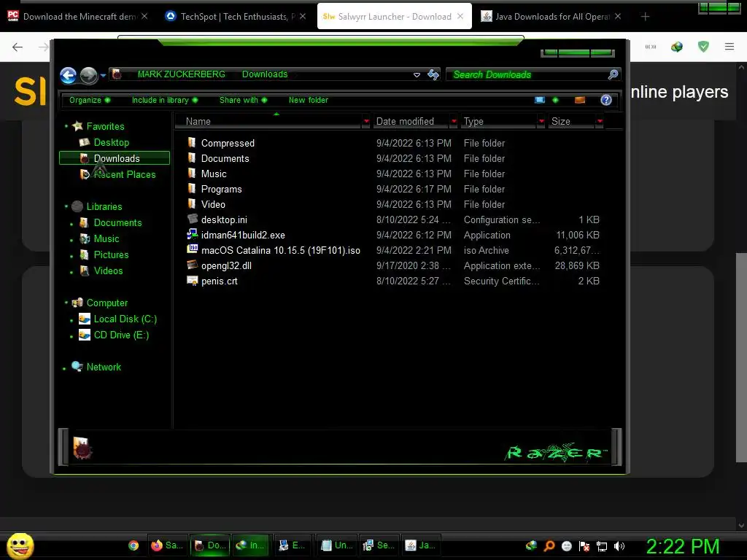Open the Share with menu

pos(244,100)
